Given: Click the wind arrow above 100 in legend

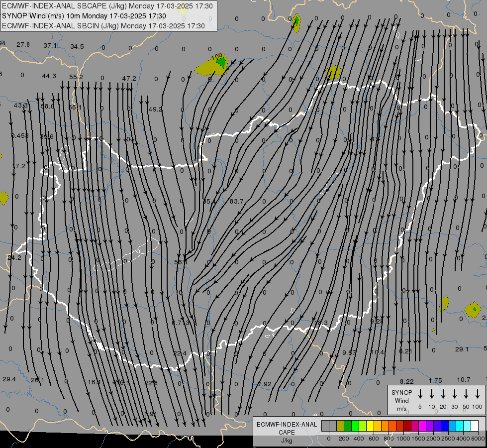Looking at the screenshot, I should 478,394.
